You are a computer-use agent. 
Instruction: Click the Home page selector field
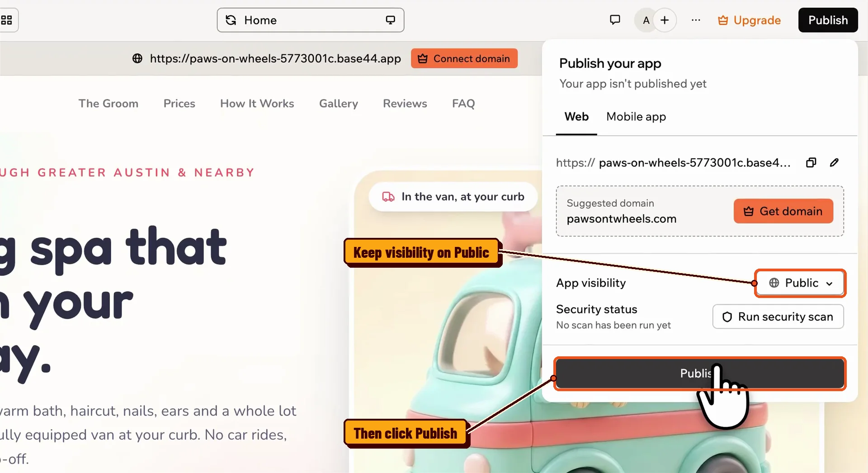click(311, 20)
